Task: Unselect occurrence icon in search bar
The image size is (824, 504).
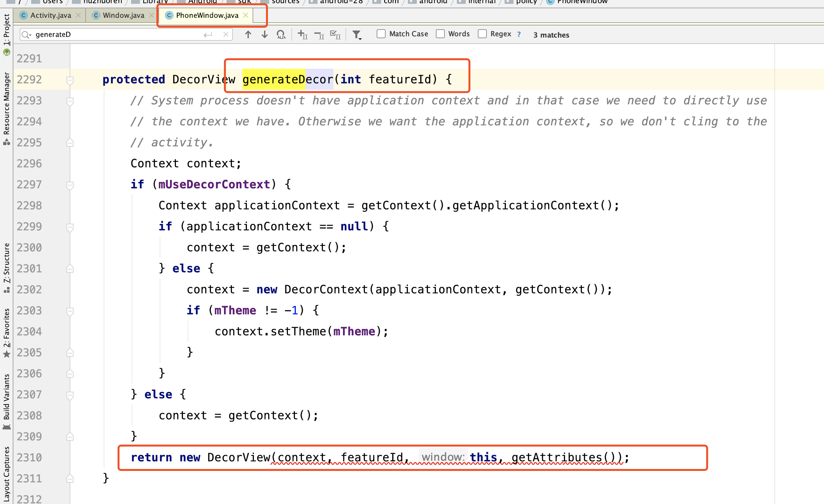Action: [319, 35]
